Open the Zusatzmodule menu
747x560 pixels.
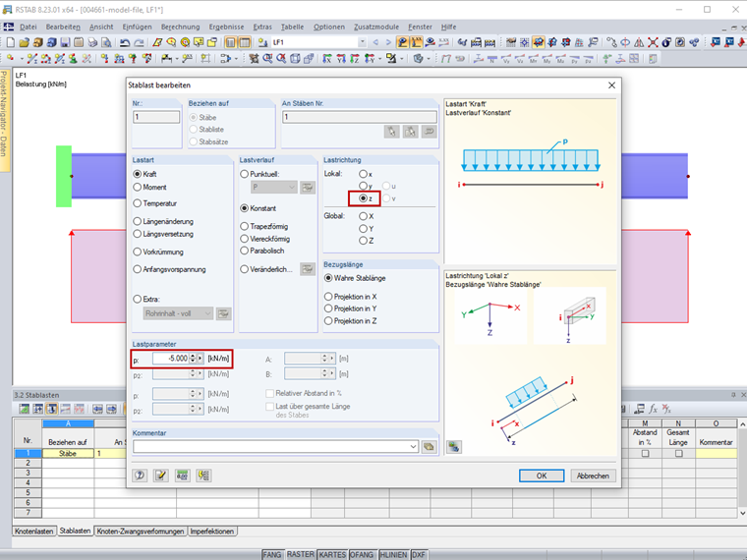point(376,27)
